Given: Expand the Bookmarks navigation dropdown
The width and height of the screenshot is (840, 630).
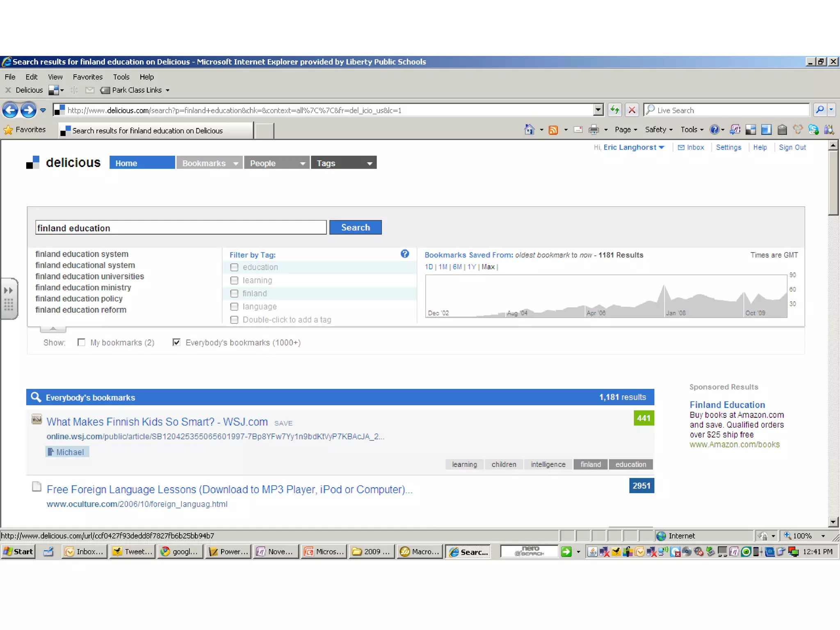Looking at the screenshot, I should click(x=235, y=163).
